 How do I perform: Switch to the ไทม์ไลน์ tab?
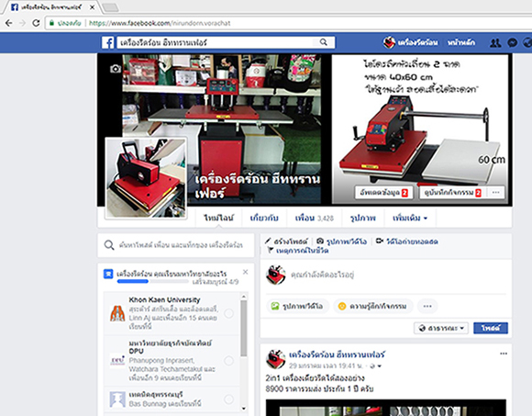pyautogui.click(x=219, y=218)
